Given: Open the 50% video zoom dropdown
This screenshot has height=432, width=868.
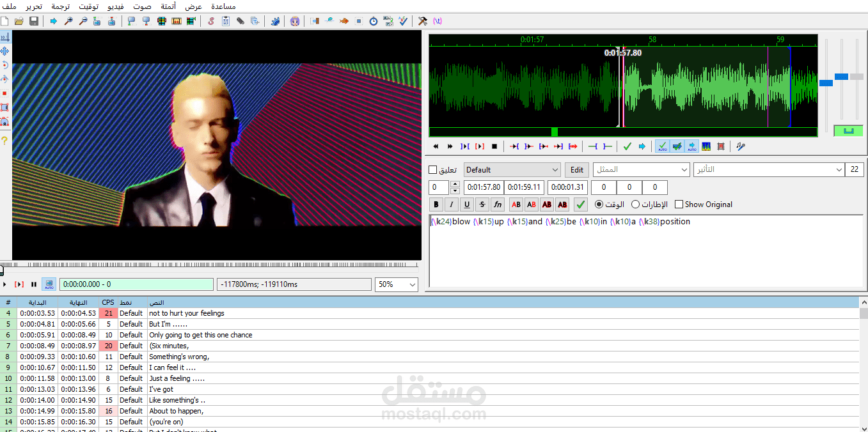Looking at the screenshot, I should (397, 284).
